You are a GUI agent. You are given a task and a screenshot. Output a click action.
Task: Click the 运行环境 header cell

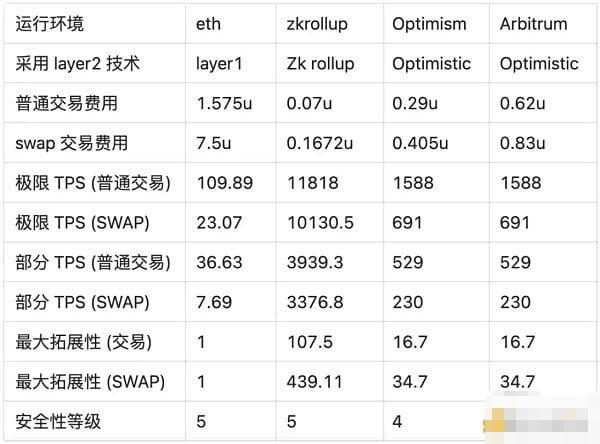coord(49,24)
